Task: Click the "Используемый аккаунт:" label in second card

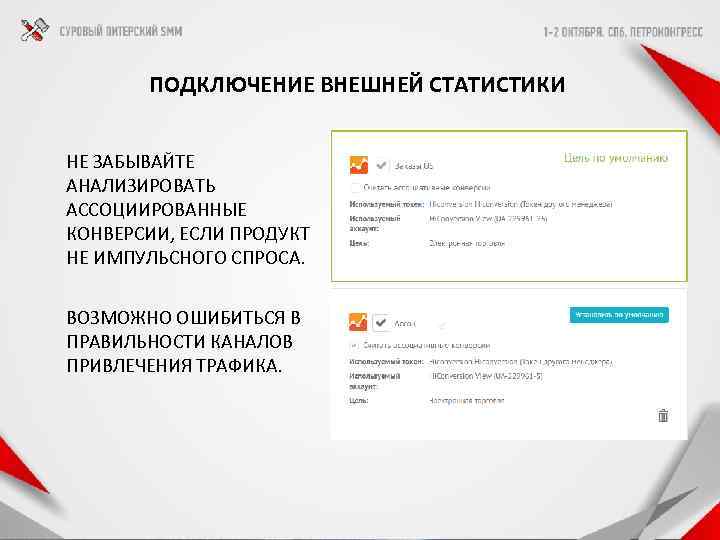Action: (375, 381)
